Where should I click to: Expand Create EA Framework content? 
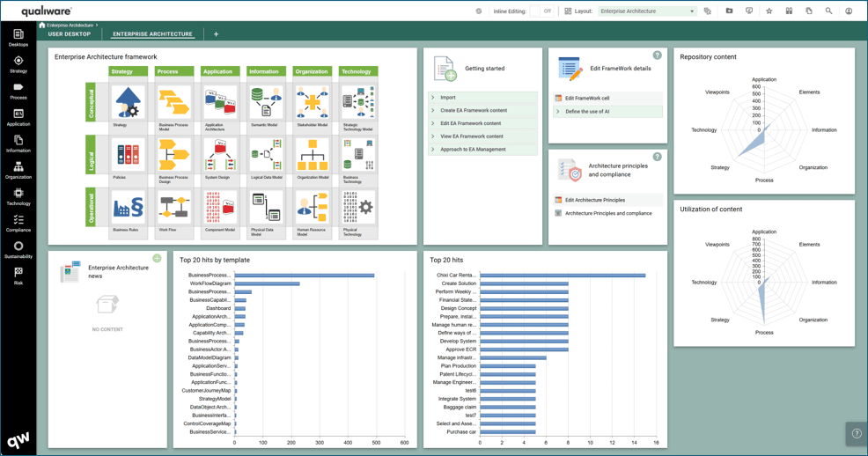473,111
